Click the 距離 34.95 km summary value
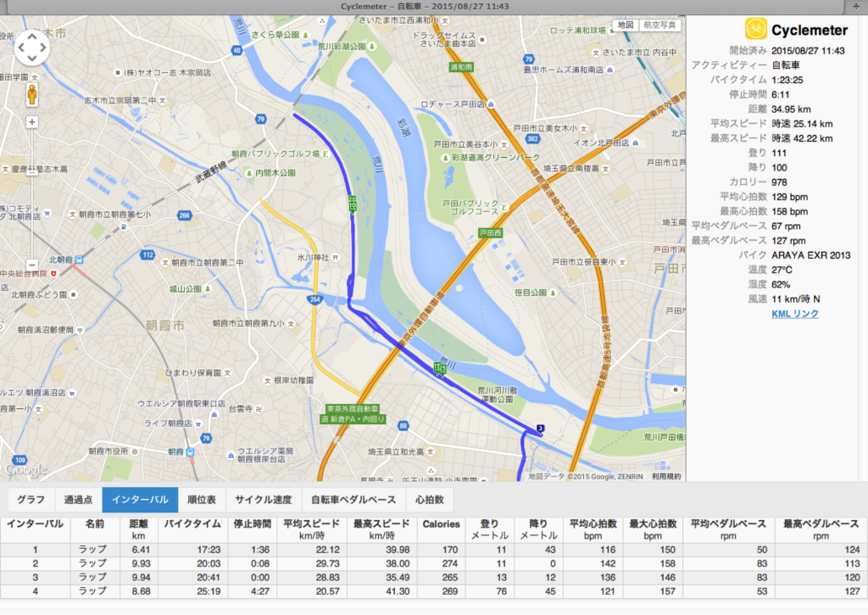The width and height of the screenshot is (868, 615). pyautogui.click(x=791, y=109)
